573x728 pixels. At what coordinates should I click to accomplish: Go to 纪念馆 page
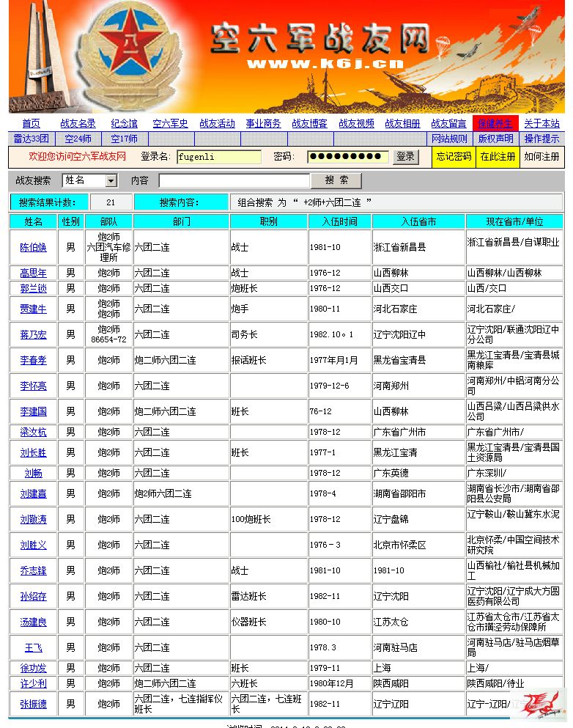point(125,123)
